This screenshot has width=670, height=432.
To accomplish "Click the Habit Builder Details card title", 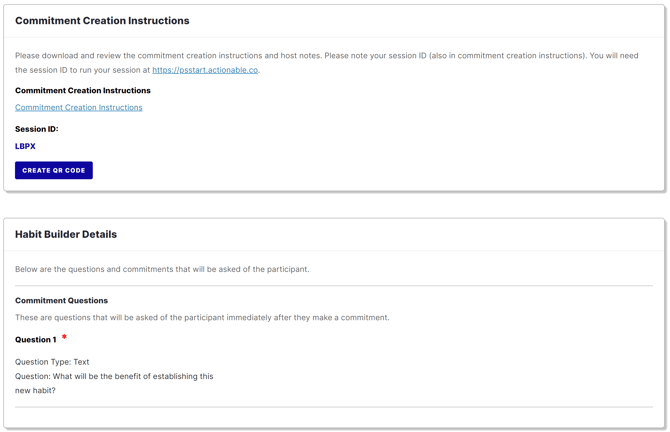I will (x=66, y=234).
